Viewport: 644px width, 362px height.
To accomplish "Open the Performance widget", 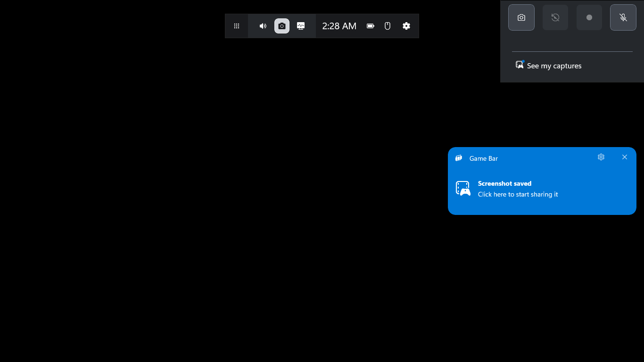I will point(301,26).
